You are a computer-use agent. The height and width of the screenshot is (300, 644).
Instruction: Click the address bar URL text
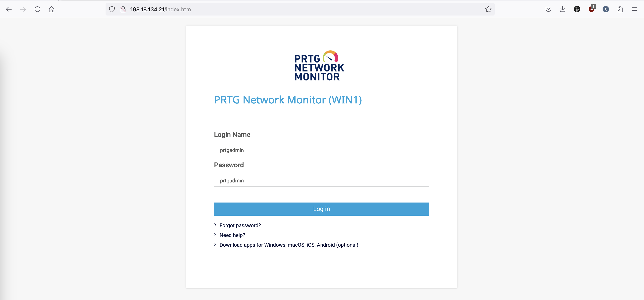coord(161,9)
